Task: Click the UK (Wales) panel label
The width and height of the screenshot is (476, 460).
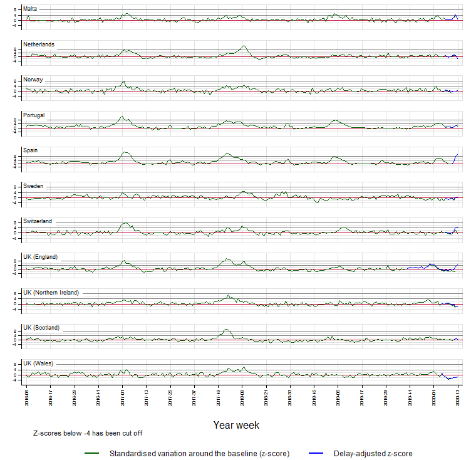Action: (x=38, y=363)
